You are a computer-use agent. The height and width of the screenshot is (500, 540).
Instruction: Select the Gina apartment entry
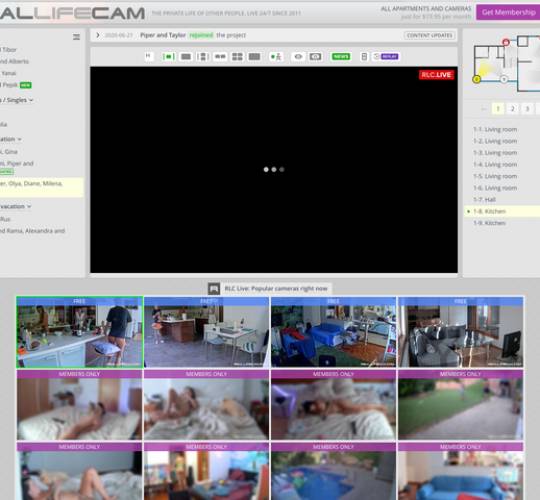[x=9, y=152]
